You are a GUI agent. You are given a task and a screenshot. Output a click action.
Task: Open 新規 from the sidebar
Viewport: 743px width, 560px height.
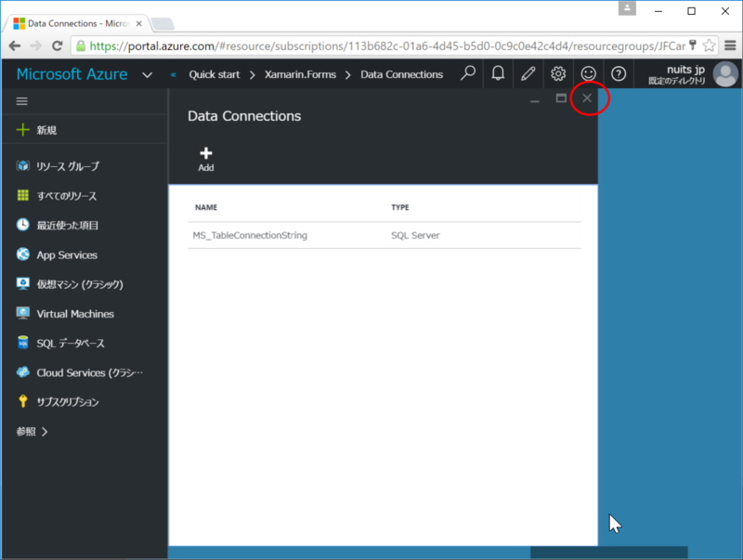(x=46, y=130)
